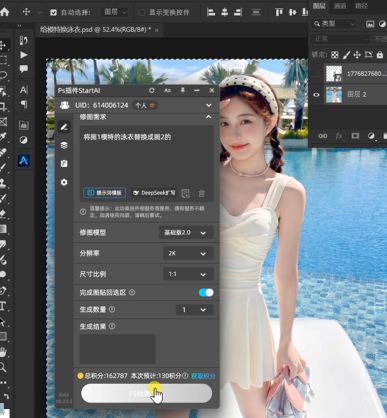This screenshot has width=387, height=418.
Task: Open the blend mode 正常 dropdown
Action: tap(340, 39)
